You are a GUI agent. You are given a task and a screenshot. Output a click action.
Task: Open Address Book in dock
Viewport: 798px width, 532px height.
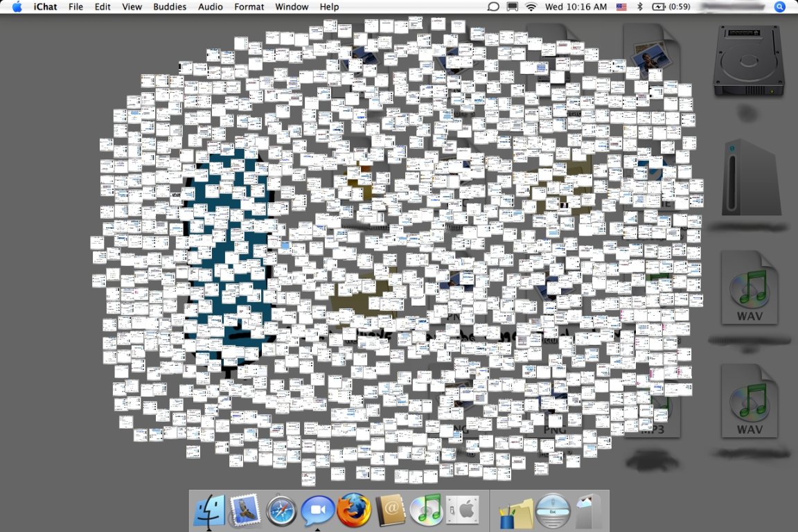pos(389,511)
